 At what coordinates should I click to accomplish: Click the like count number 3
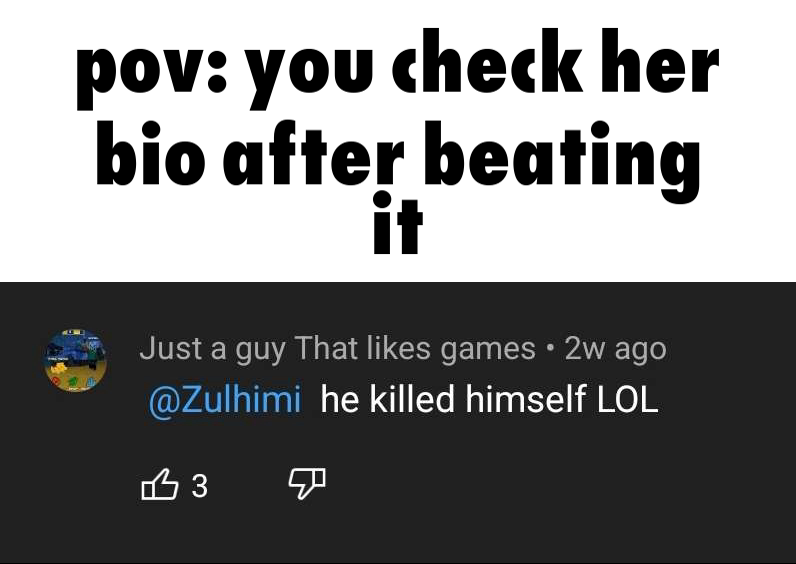pyautogui.click(x=200, y=486)
